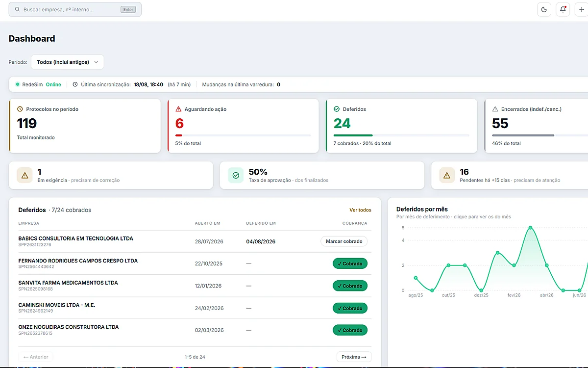The height and width of the screenshot is (368, 588).
Task: Click the chart peak point at value 5
Action: [x=530, y=228]
